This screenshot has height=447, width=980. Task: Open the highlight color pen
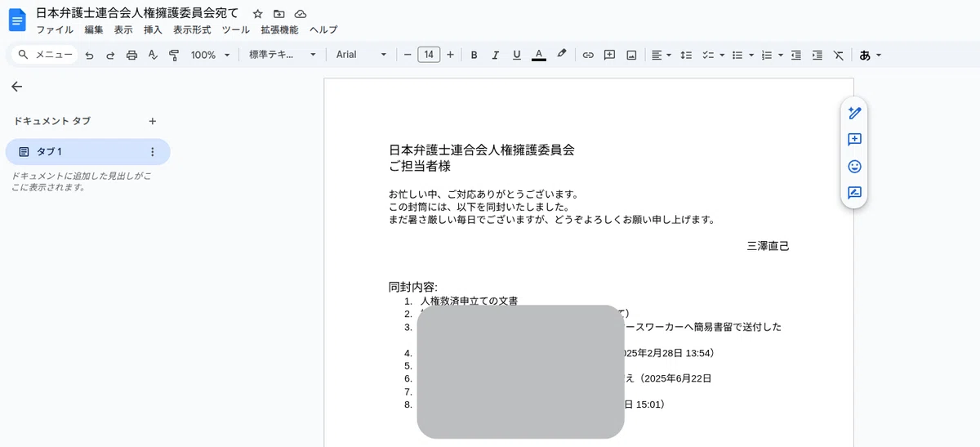[561, 55]
